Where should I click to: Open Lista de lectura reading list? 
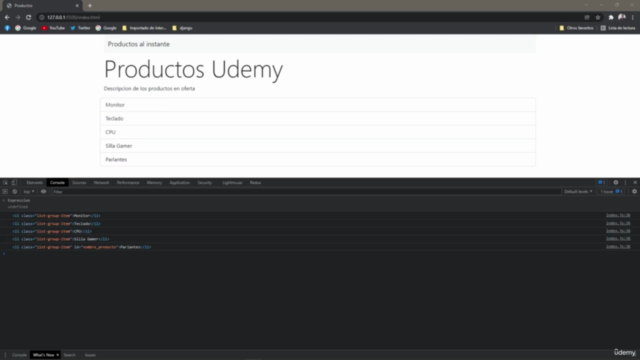(618, 28)
